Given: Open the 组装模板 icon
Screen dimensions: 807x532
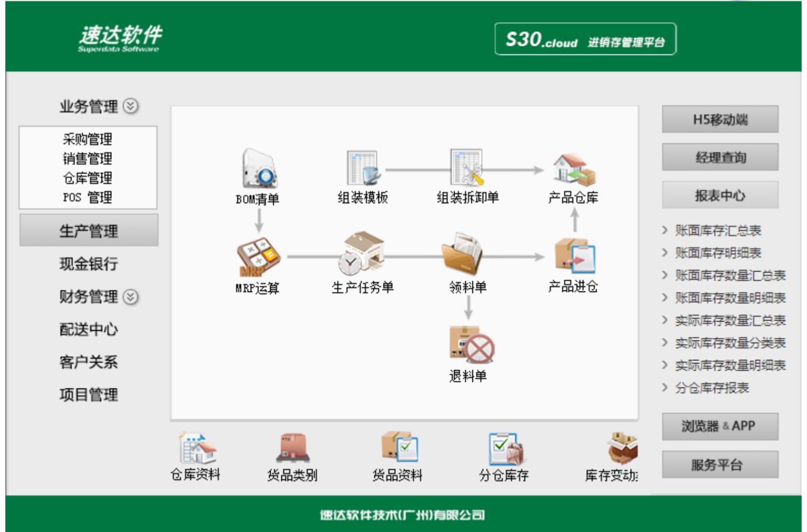Looking at the screenshot, I should 364,168.
